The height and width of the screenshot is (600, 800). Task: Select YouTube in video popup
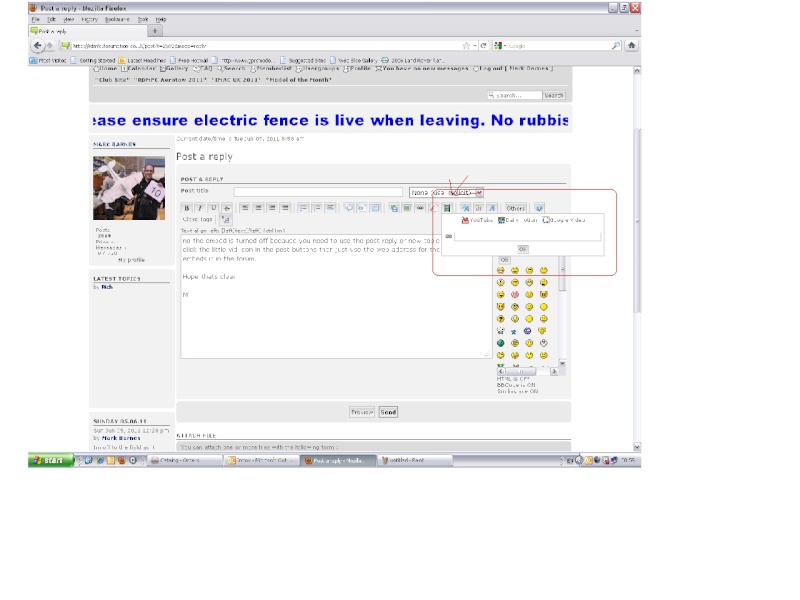pyautogui.click(x=477, y=220)
